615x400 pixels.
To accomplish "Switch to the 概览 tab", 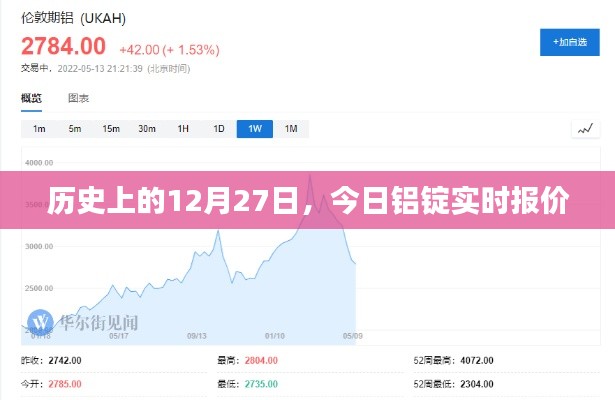I will [31, 98].
